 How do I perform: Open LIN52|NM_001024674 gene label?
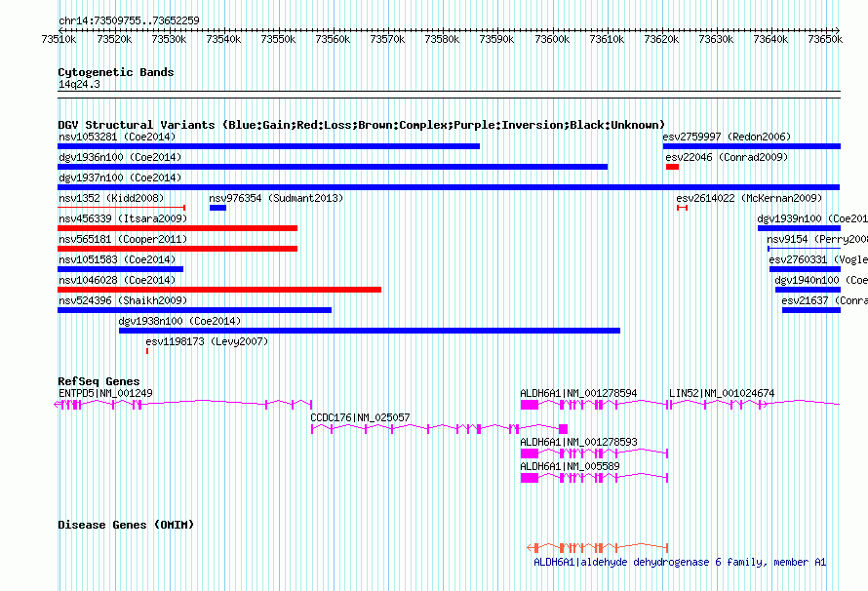(722, 393)
